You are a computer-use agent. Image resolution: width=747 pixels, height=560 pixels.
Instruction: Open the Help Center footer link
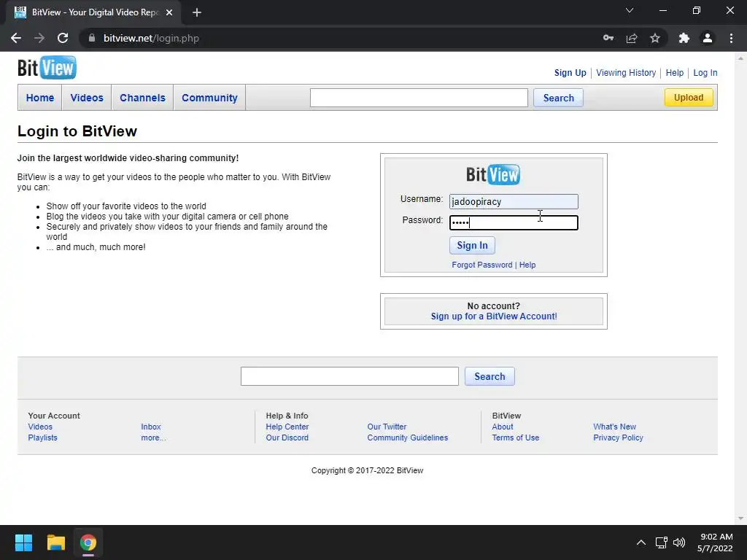coord(287,427)
